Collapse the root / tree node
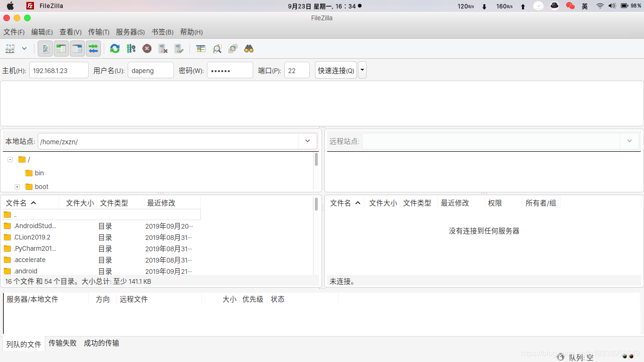 click(x=10, y=159)
